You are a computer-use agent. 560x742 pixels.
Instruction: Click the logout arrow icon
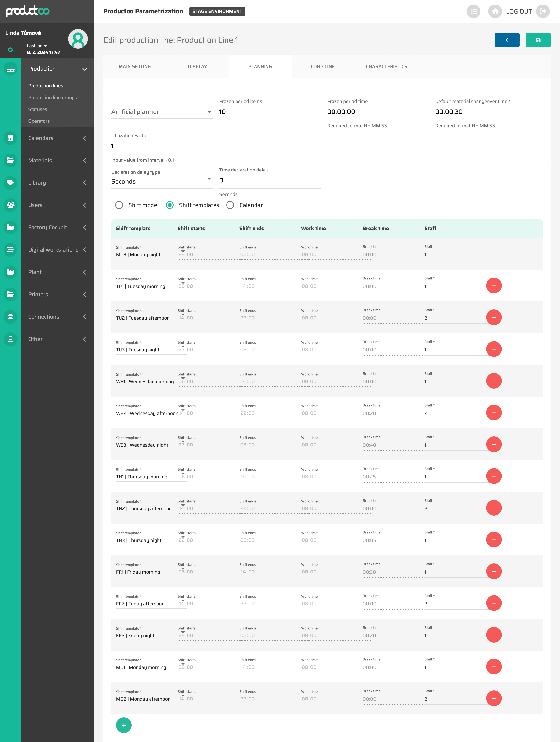(x=543, y=11)
